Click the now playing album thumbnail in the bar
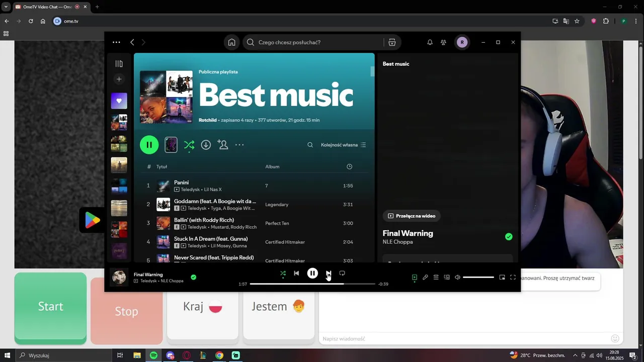 tap(119, 277)
